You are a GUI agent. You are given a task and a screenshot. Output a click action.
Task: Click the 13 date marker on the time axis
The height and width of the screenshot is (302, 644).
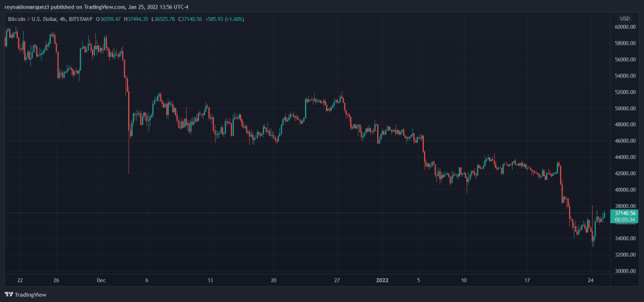(210, 280)
